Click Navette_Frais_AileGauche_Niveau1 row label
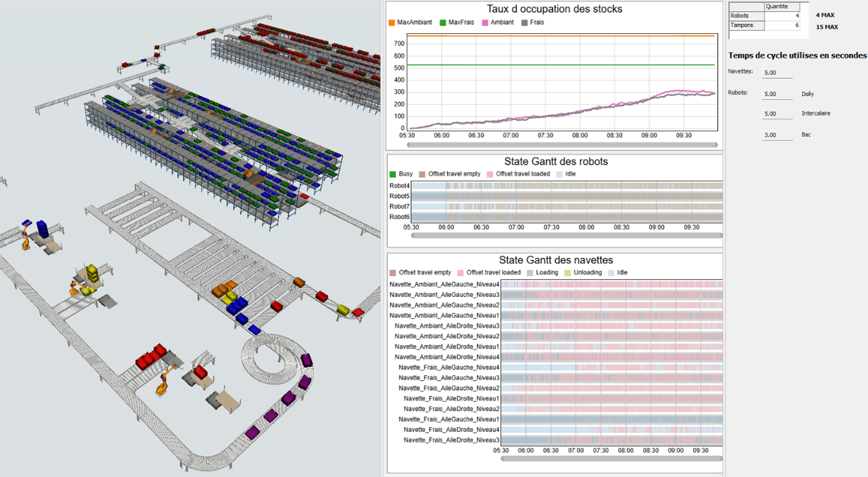 tap(449, 419)
